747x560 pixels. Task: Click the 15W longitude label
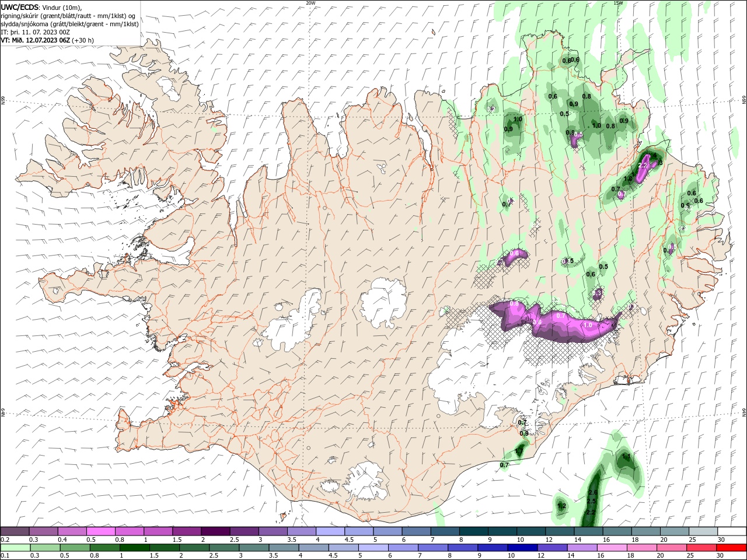[619, 3]
